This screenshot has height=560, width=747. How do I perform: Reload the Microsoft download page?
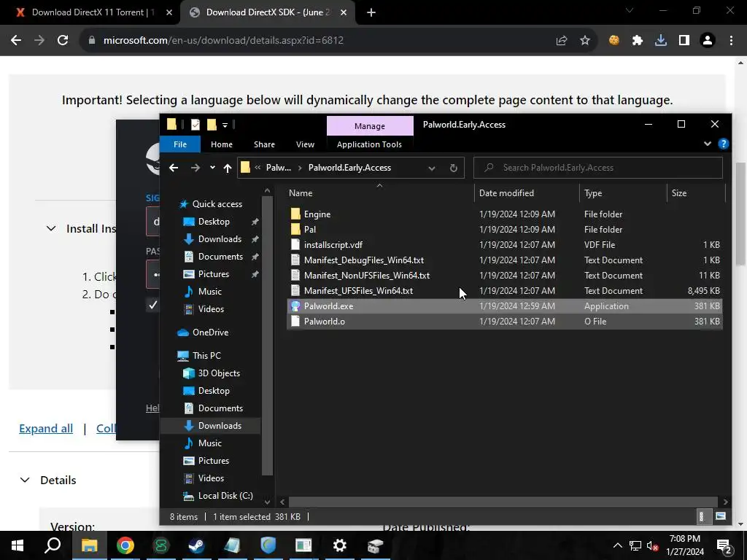click(63, 41)
